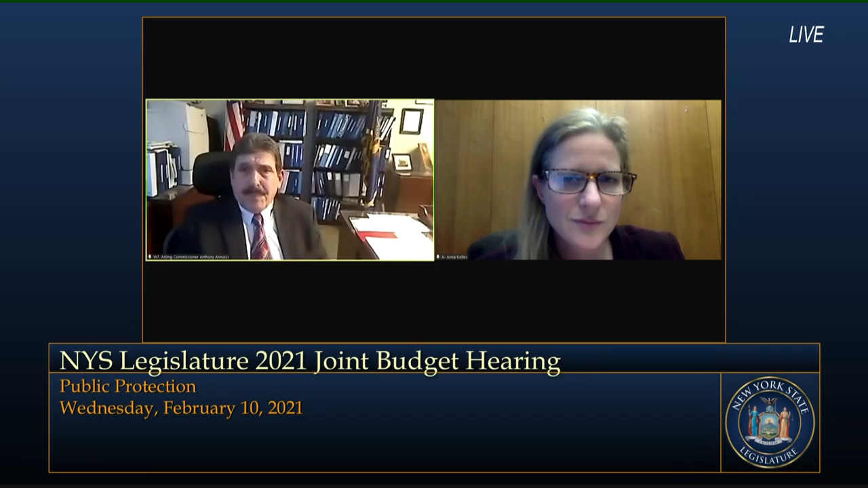Click the 'NYS Legislature 2021 Joint Budget Hearing' title

pos(310,361)
